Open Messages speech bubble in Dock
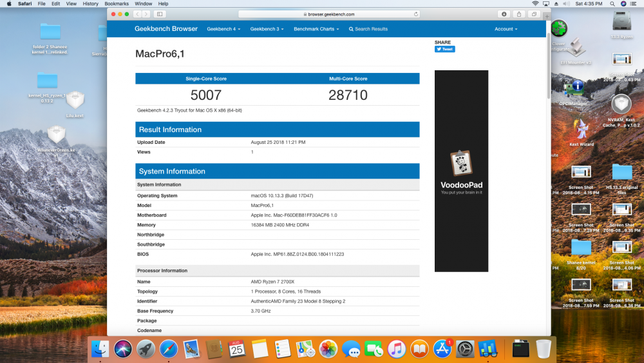Screen dimensions: 644x363 coord(351,349)
